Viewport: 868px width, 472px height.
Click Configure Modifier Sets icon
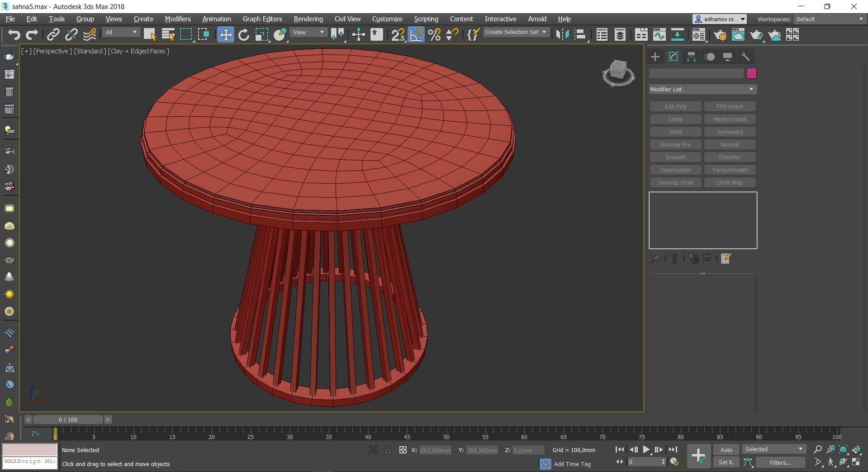726,258
